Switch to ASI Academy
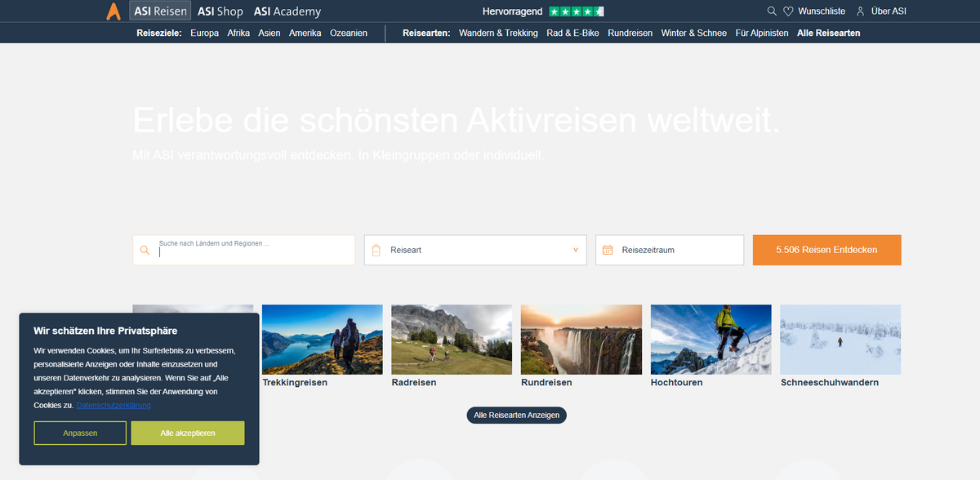Screen dimensions: 980x480 [287, 11]
